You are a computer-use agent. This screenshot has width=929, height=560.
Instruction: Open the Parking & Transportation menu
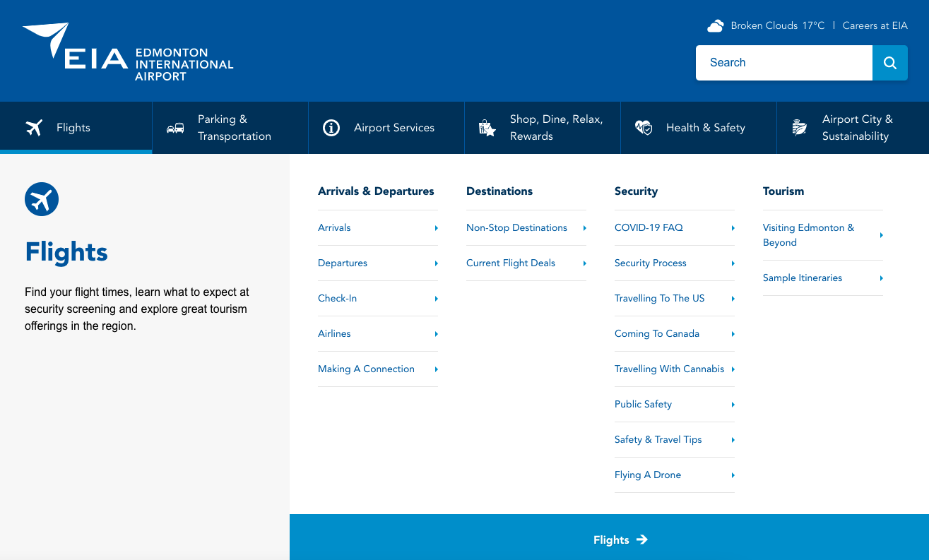[x=230, y=128]
